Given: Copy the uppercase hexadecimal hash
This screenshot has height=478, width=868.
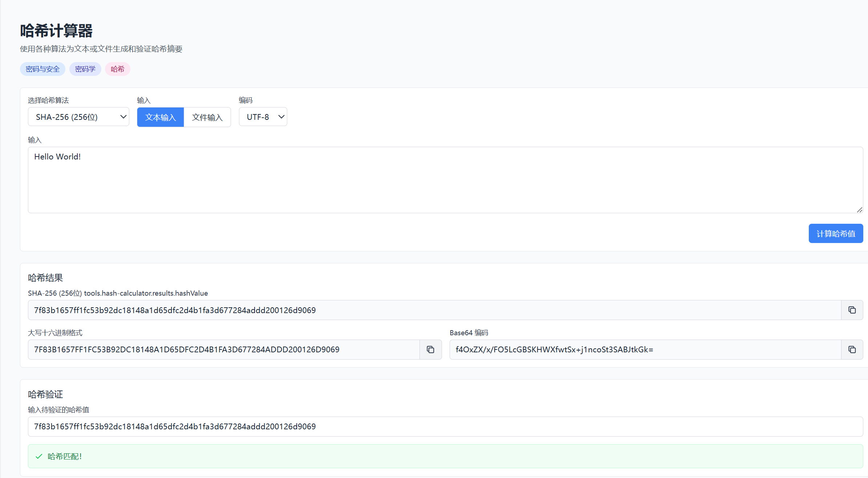Looking at the screenshot, I should pos(430,349).
